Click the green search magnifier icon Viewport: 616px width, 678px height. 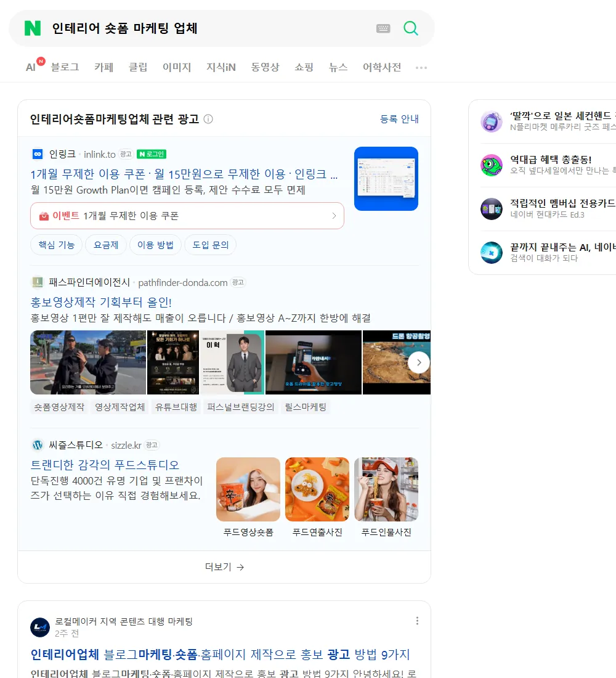coord(411,28)
